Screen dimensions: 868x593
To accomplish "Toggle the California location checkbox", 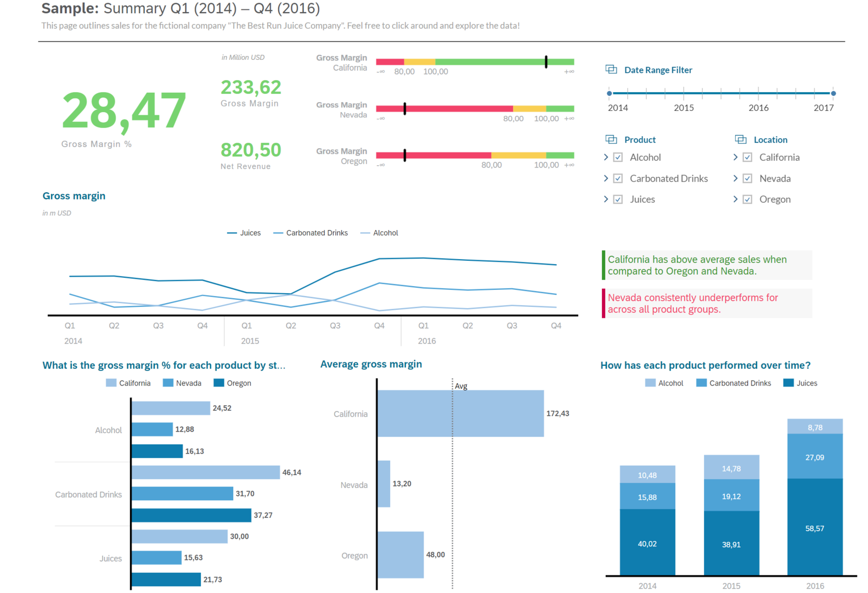I will [747, 158].
